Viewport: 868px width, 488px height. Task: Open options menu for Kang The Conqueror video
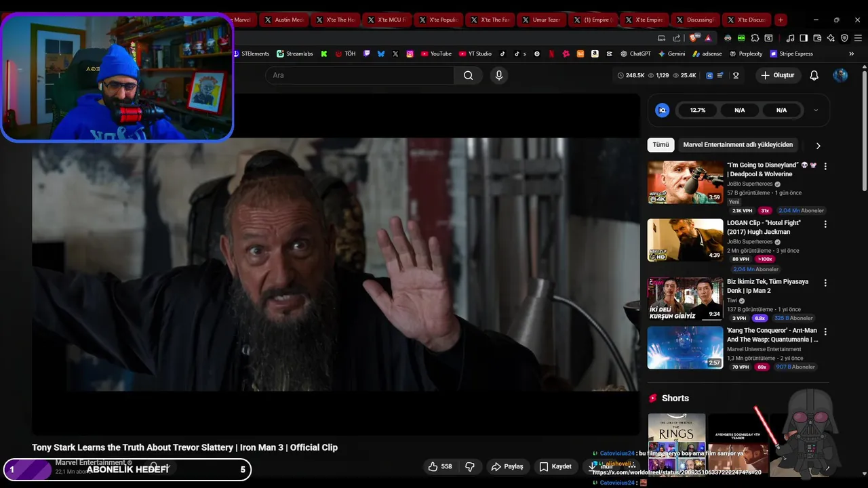point(825,332)
